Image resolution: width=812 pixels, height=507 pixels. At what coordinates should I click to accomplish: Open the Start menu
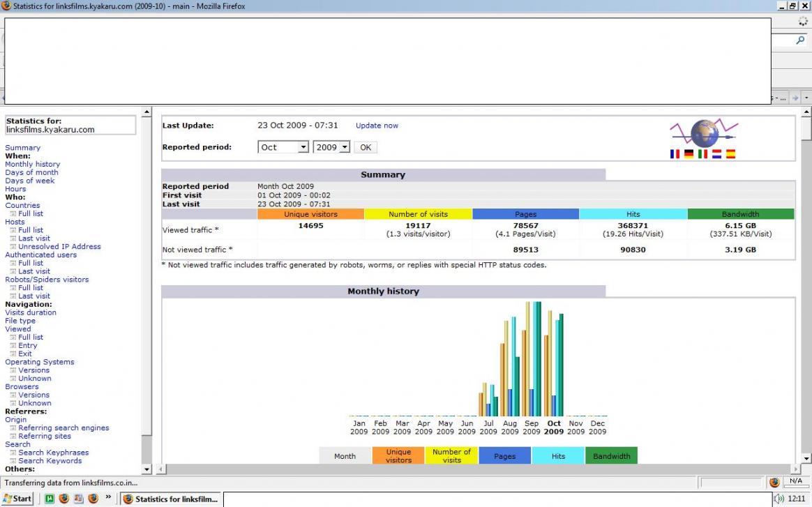click(x=17, y=499)
